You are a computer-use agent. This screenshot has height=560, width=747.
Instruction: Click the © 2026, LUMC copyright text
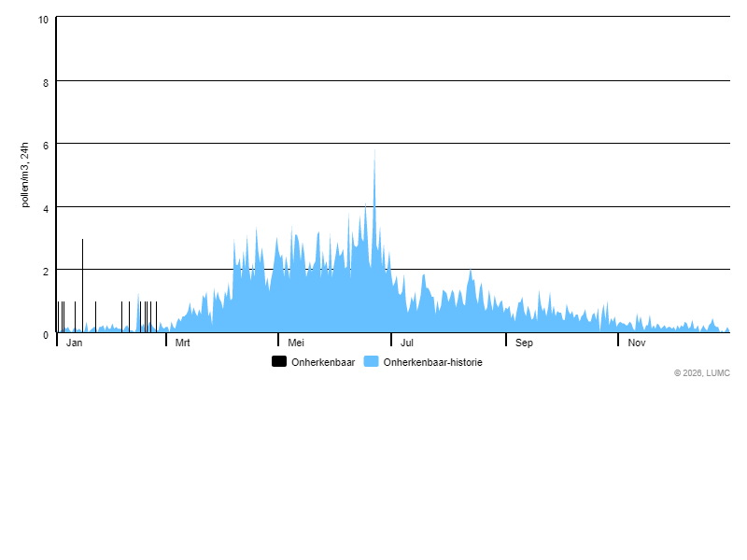[702, 373]
